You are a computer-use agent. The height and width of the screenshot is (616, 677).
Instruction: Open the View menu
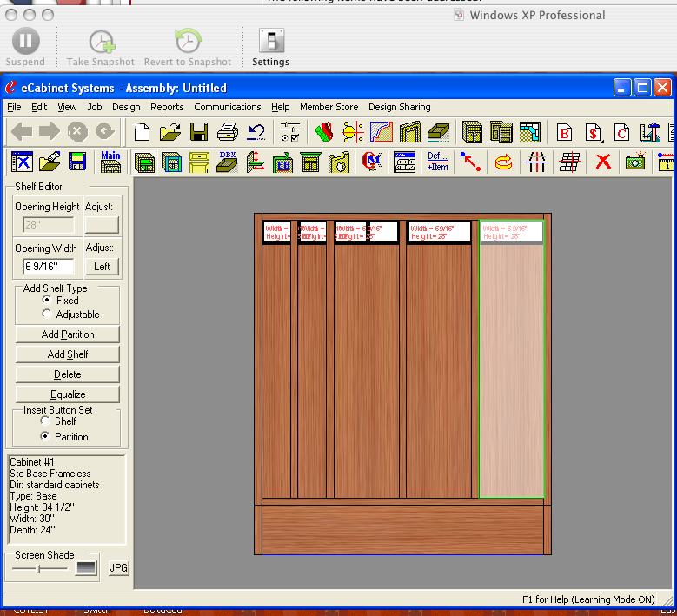[67, 107]
